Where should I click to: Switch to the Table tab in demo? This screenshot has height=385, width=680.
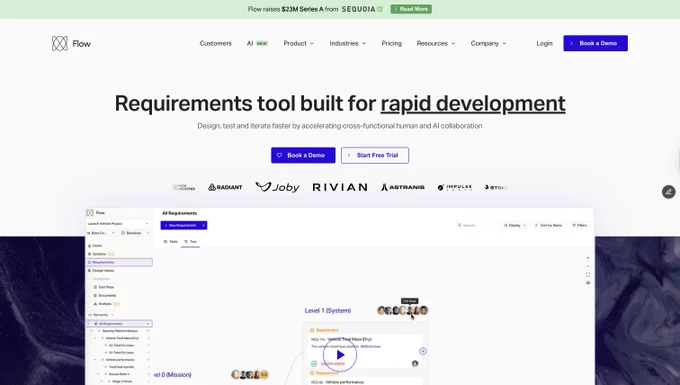pyautogui.click(x=171, y=241)
